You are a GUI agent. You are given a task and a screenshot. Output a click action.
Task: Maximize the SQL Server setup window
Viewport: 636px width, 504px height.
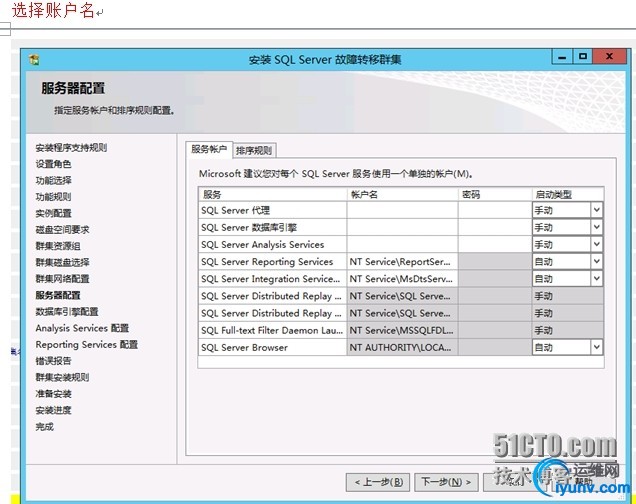pos(583,57)
